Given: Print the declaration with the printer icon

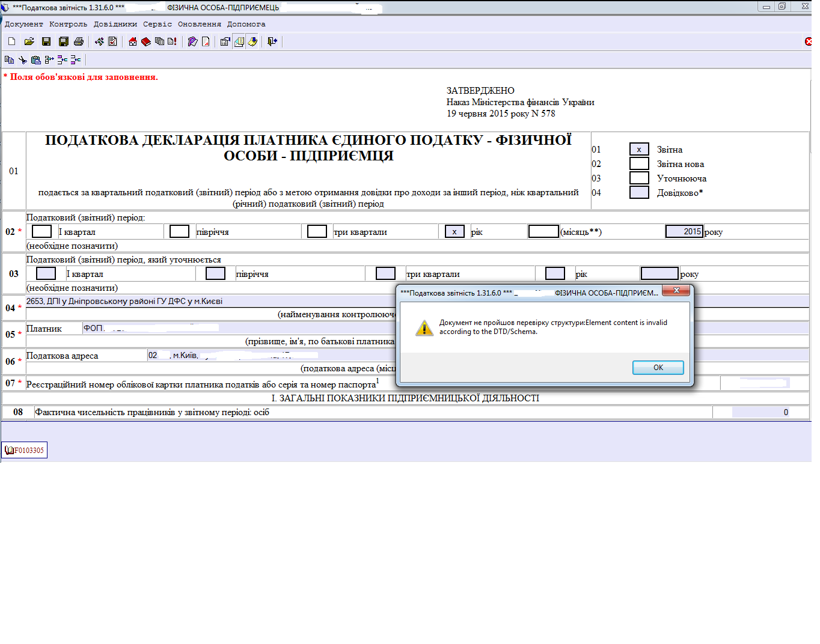Looking at the screenshot, I should pyautogui.click(x=79, y=41).
